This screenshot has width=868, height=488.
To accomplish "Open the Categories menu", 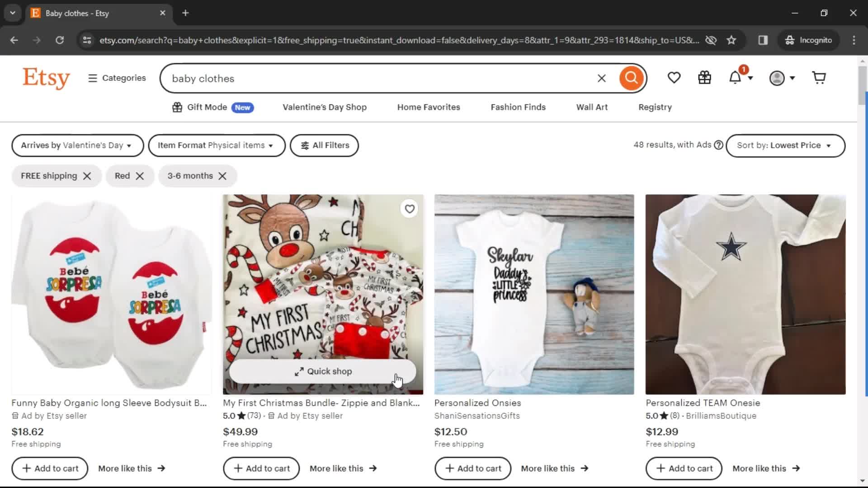I will [117, 77].
